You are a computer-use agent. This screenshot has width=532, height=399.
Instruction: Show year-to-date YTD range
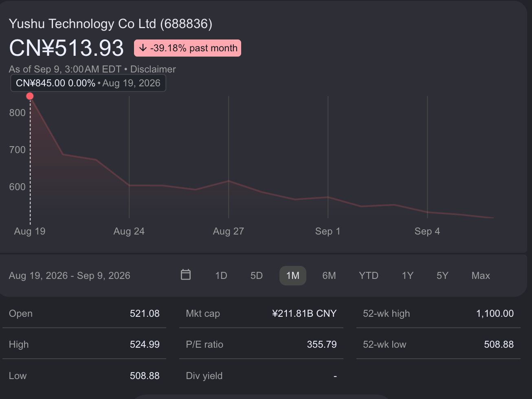(369, 276)
